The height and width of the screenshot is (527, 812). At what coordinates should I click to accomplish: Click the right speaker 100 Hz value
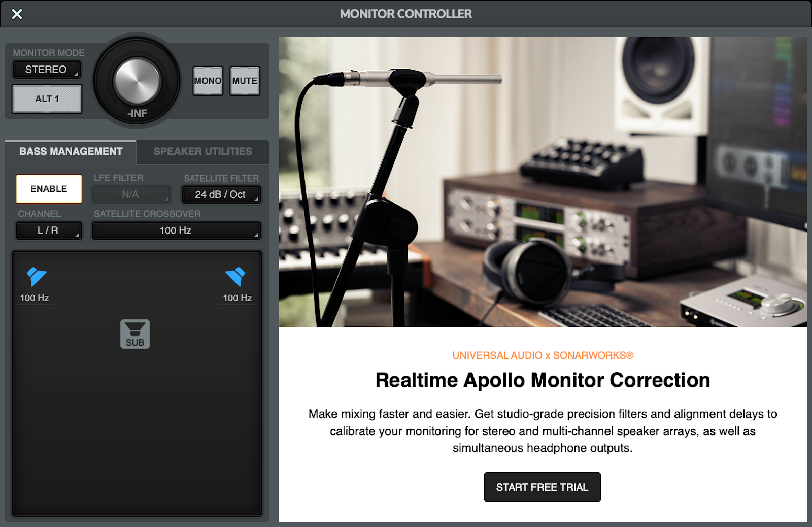(238, 298)
